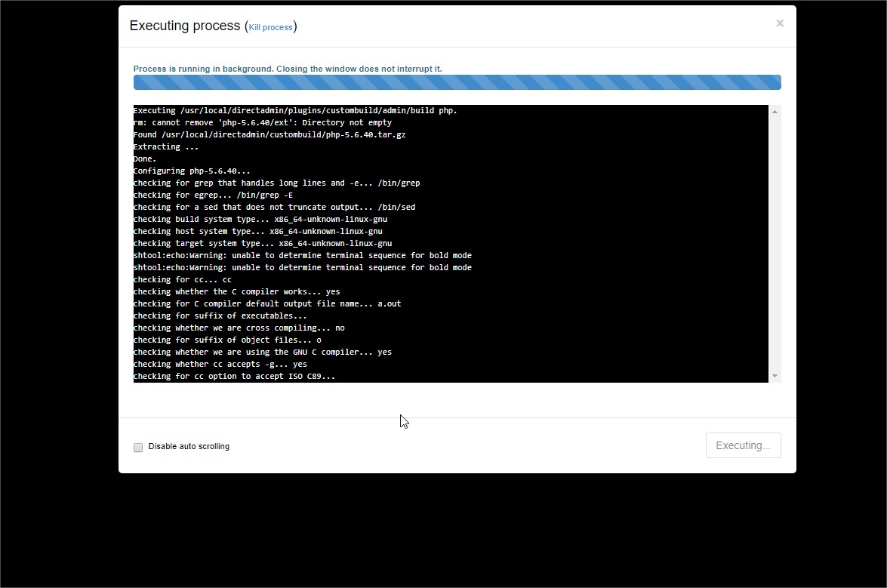Click the console scrollbar up arrow
887x588 pixels.
[775, 112]
